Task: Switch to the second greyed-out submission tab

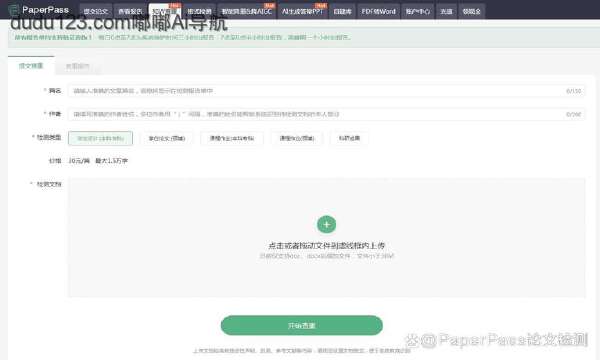Action: 78,66
